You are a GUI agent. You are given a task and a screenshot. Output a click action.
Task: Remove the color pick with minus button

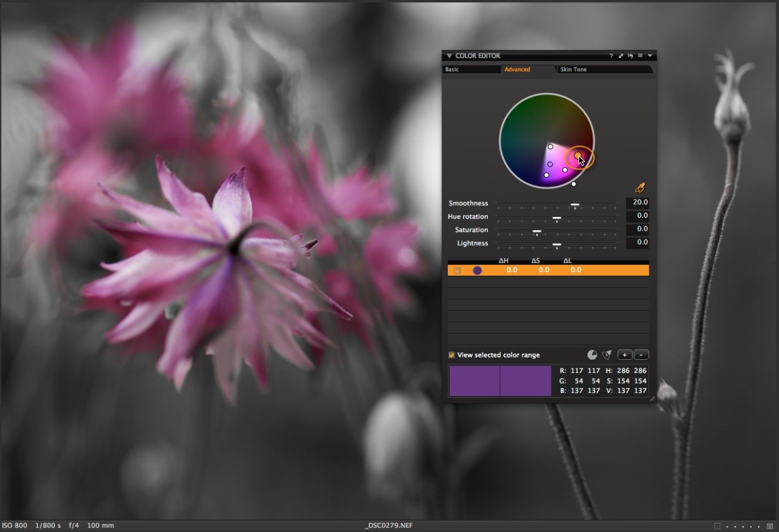point(641,355)
